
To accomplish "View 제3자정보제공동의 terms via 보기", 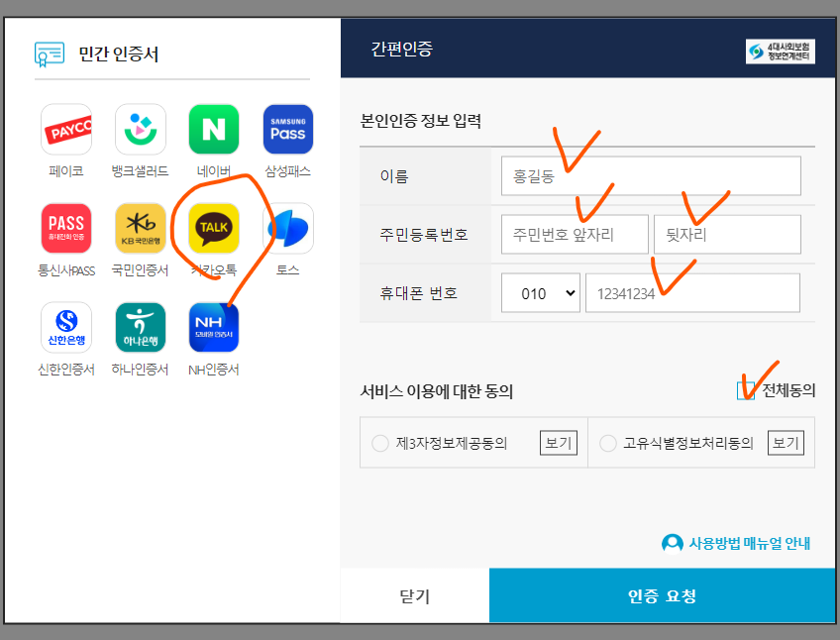I will (x=559, y=443).
